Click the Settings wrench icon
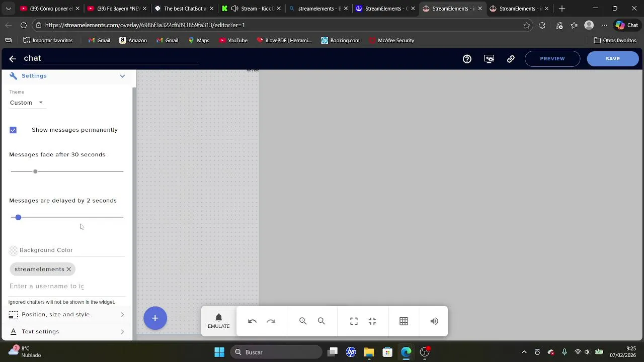 click(x=13, y=76)
